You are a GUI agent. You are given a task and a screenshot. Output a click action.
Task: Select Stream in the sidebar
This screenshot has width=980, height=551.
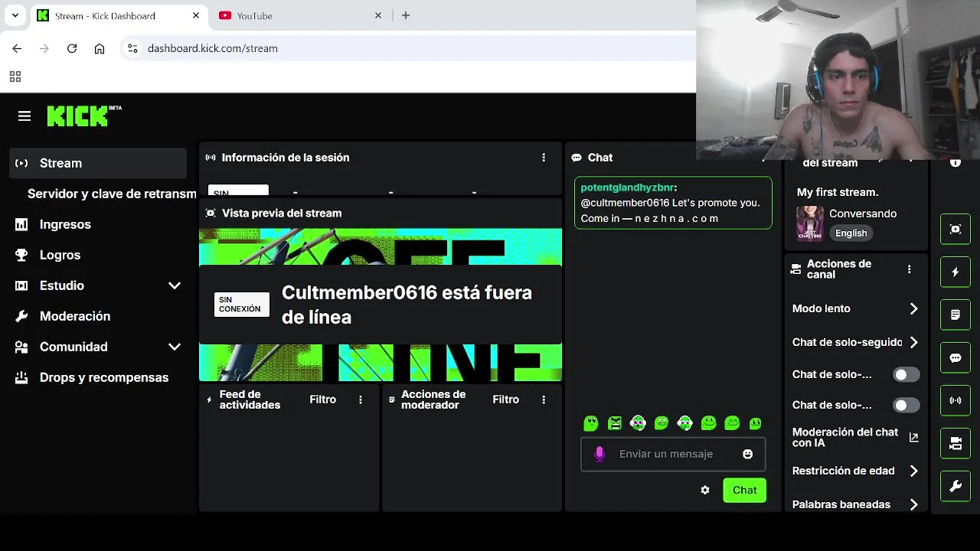[98, 163]
